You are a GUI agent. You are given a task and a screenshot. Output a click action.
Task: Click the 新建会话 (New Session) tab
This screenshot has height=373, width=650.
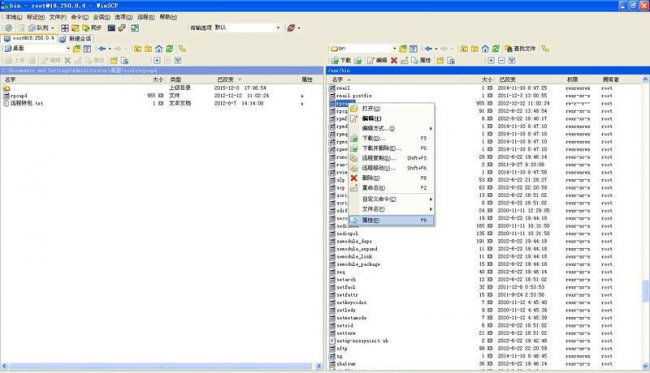[76, 39]
